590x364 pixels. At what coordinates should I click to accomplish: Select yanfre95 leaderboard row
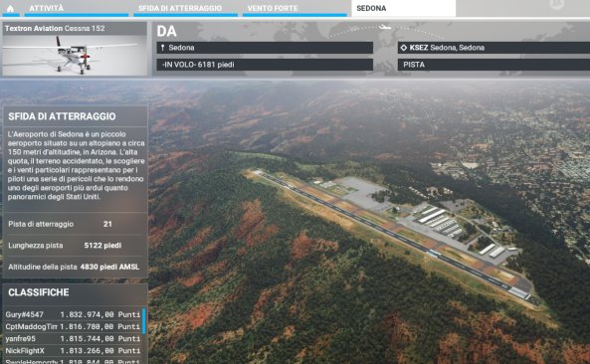coord(73,339)
